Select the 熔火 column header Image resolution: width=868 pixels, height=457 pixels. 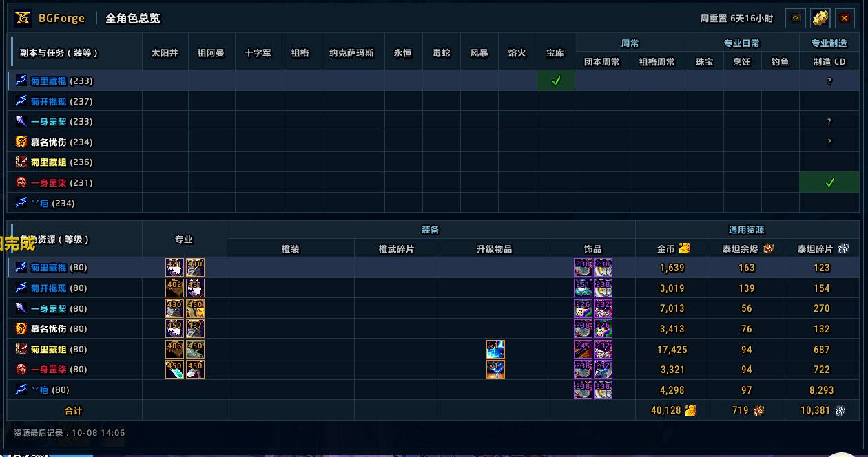(x=517, y=53)
